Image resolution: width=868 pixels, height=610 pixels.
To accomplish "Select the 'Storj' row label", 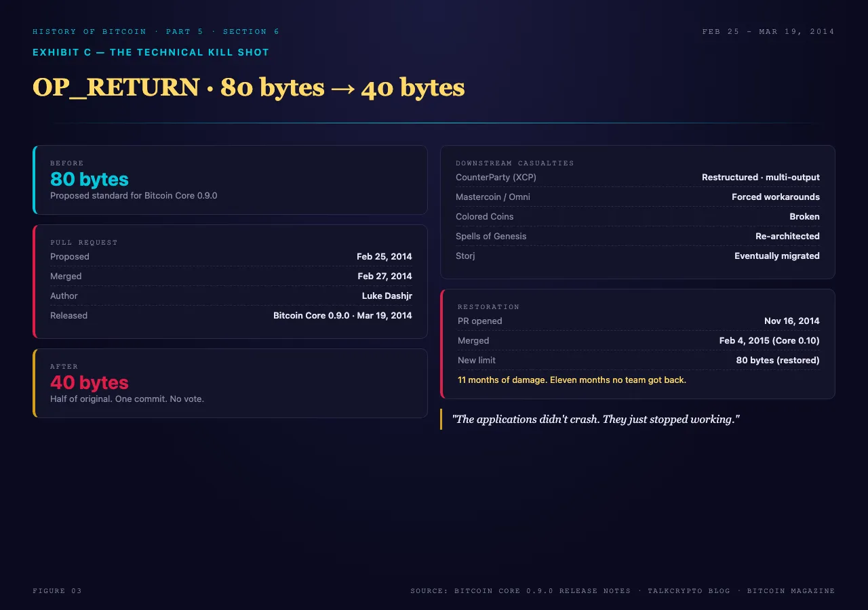I will tap(465, 256).
